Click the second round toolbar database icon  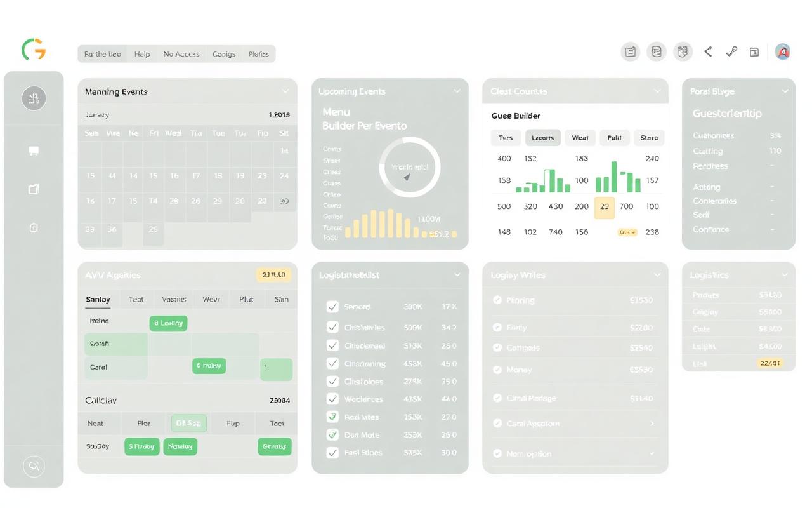[x=657, y=52]
